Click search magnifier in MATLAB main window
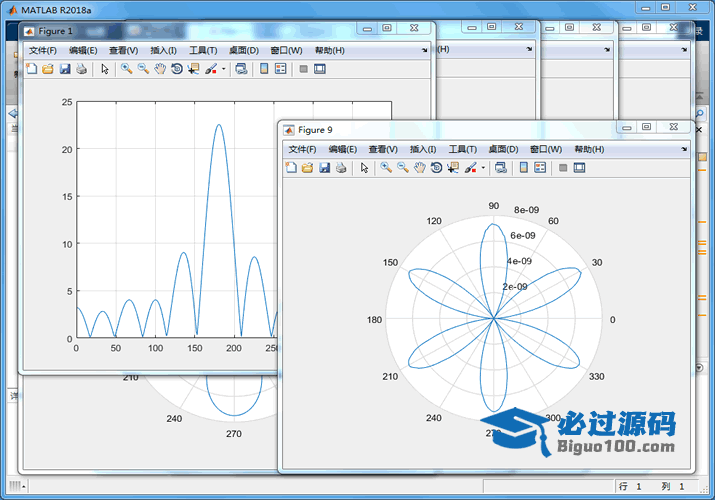 [700, 113]
